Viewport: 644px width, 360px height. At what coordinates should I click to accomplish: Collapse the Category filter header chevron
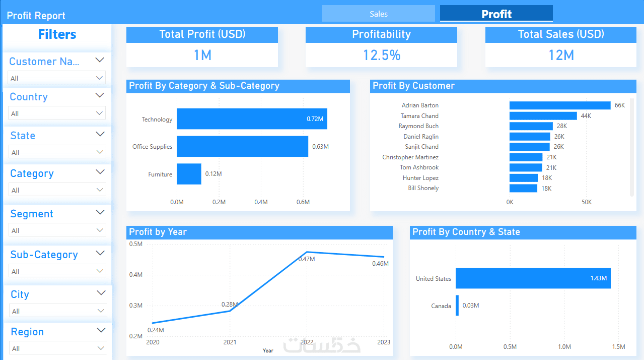pyautogui.click(x=100, y=172)
